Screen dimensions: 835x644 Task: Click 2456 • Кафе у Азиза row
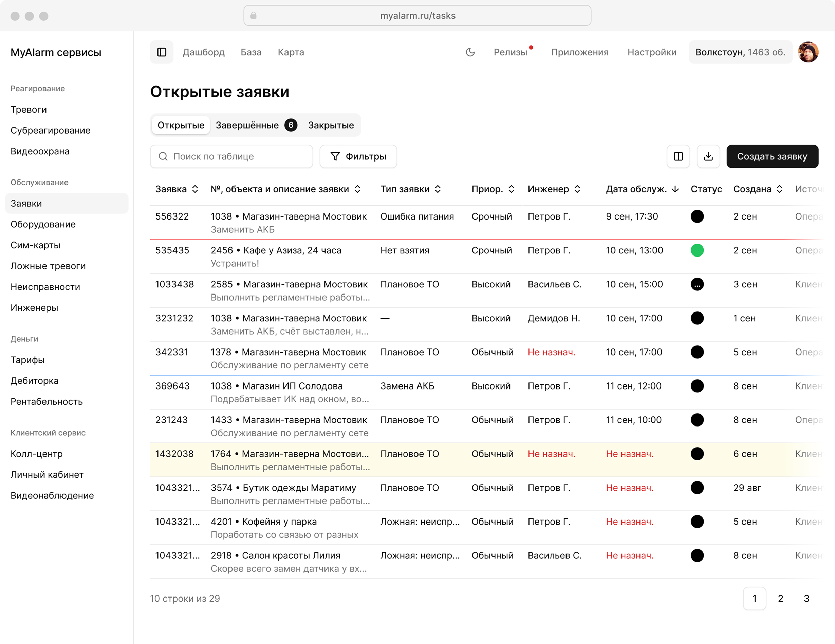[x=485, y=257]
